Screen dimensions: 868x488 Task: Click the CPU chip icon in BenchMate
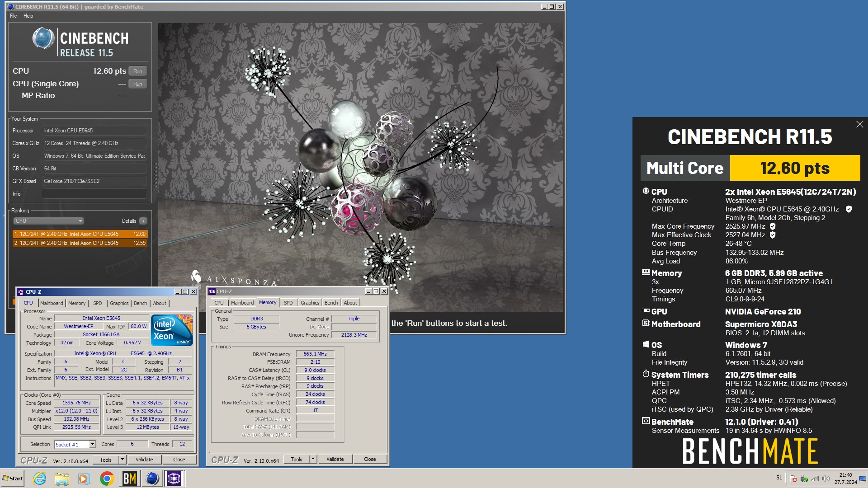click(x=646, y=191)
